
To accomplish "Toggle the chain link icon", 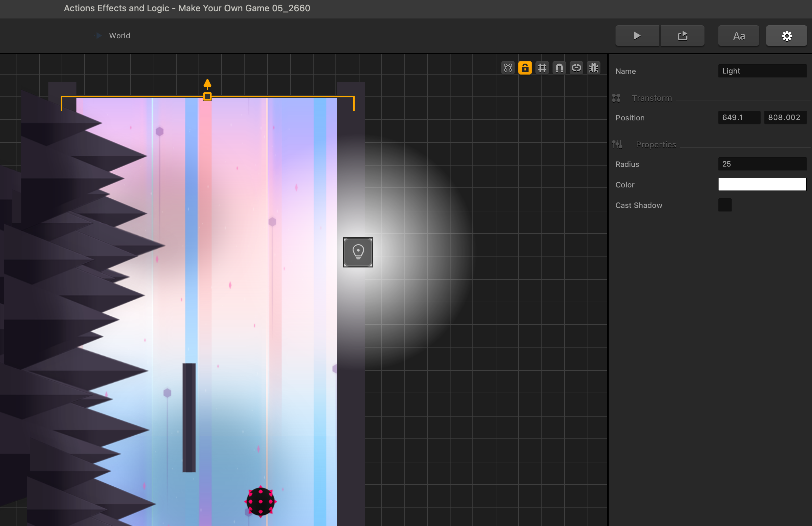I will [x=576, y=68].
